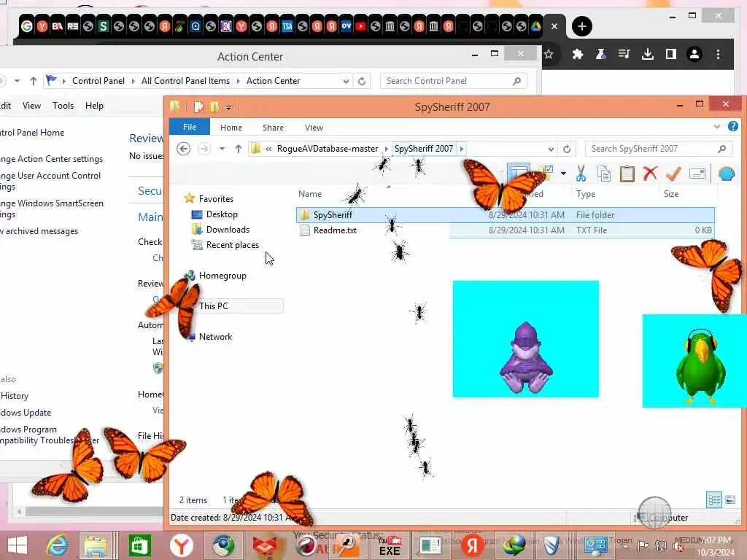Expand Explorer address bar history dropdown

[x=551, y=149]
